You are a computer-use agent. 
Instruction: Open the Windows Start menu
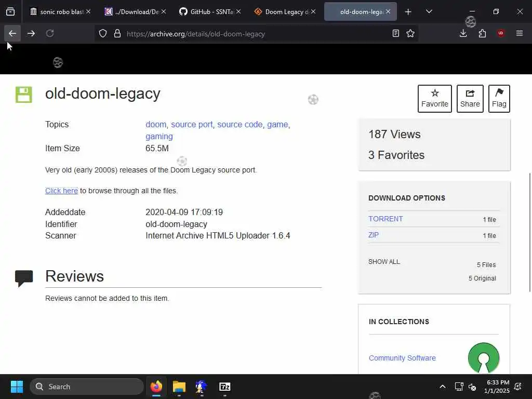(17, 387)
